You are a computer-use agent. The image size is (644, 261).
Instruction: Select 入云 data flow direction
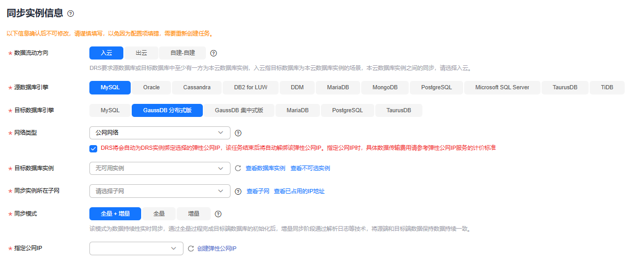106,53
